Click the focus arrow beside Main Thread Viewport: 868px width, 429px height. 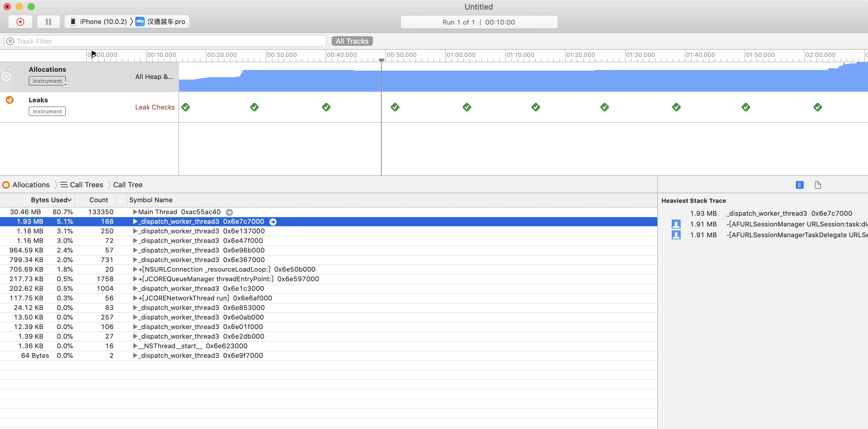(x=229, y=212)
